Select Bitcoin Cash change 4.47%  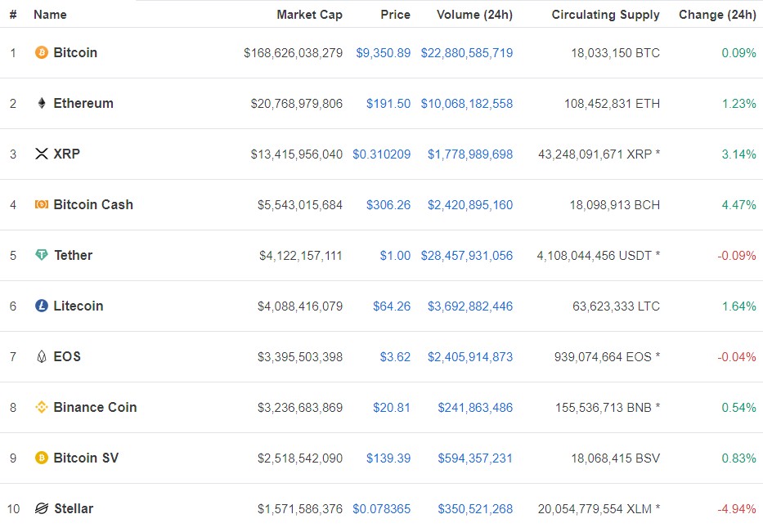(x=738, y=205)
